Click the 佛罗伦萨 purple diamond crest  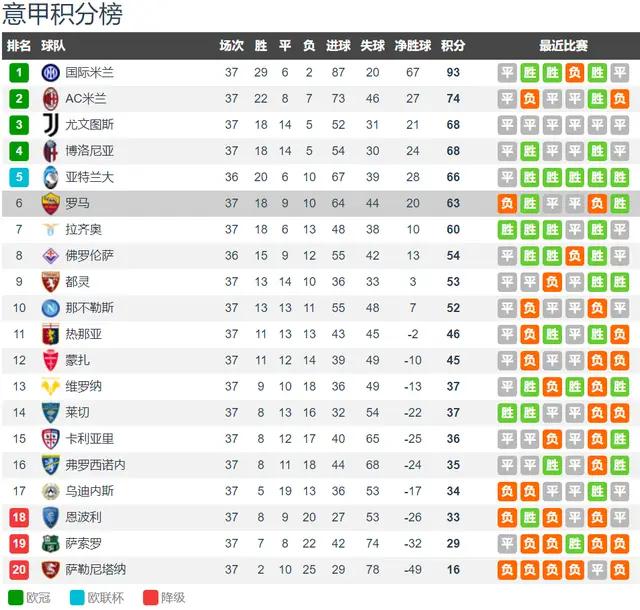pos(51,256)
